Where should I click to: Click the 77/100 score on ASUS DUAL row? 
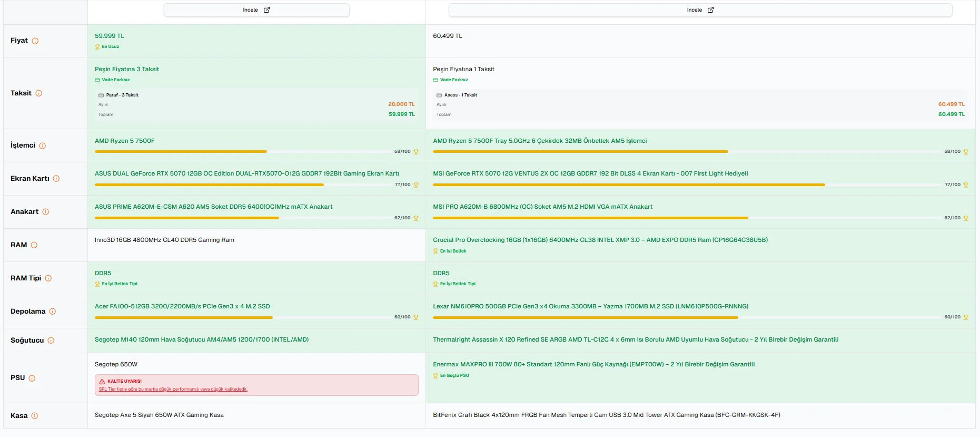(x=402, y=185)
